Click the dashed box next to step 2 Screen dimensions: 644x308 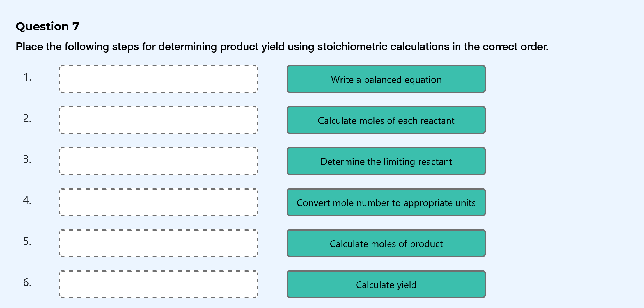(x=159, y=120)
